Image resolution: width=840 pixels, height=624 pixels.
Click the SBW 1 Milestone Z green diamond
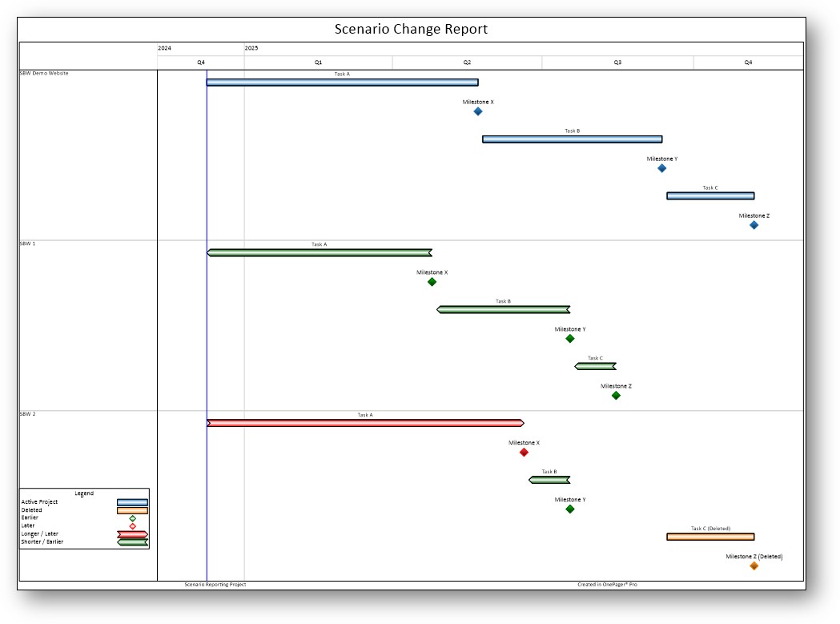(x=616, y=396)
